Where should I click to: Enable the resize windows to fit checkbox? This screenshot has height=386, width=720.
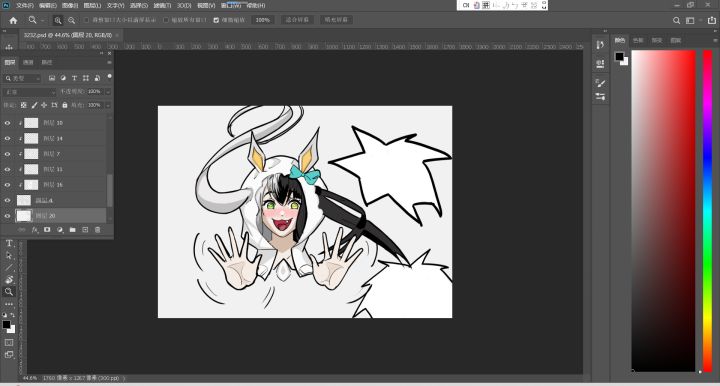pyautogui.click(x=86, y=20)
